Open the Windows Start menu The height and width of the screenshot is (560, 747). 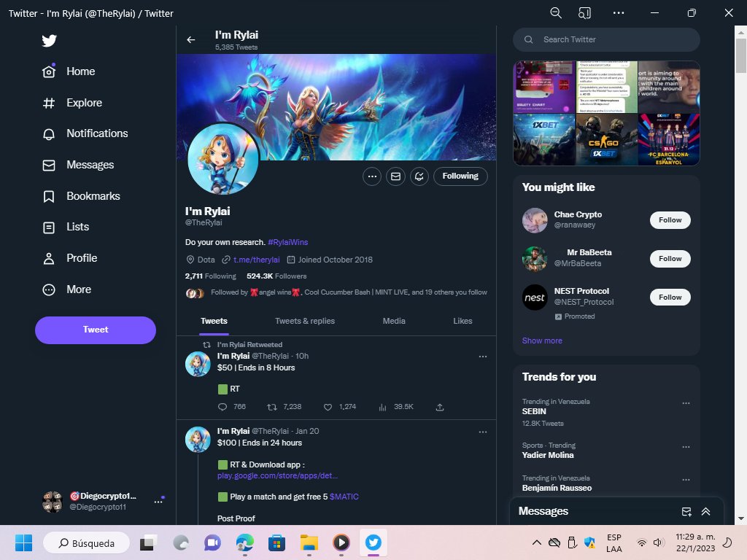(x=23, y=542)
